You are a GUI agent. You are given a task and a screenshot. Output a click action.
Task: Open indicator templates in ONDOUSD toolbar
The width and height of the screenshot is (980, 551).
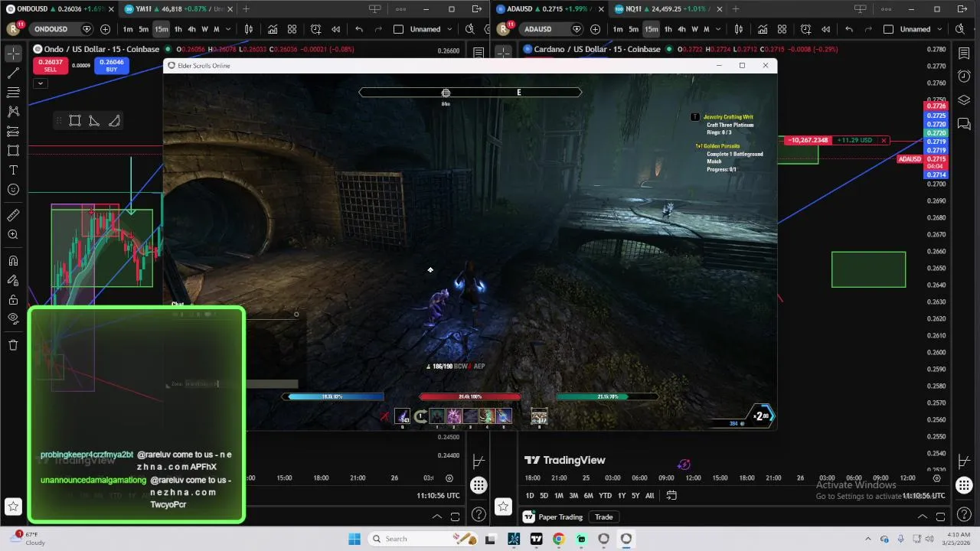292,29
